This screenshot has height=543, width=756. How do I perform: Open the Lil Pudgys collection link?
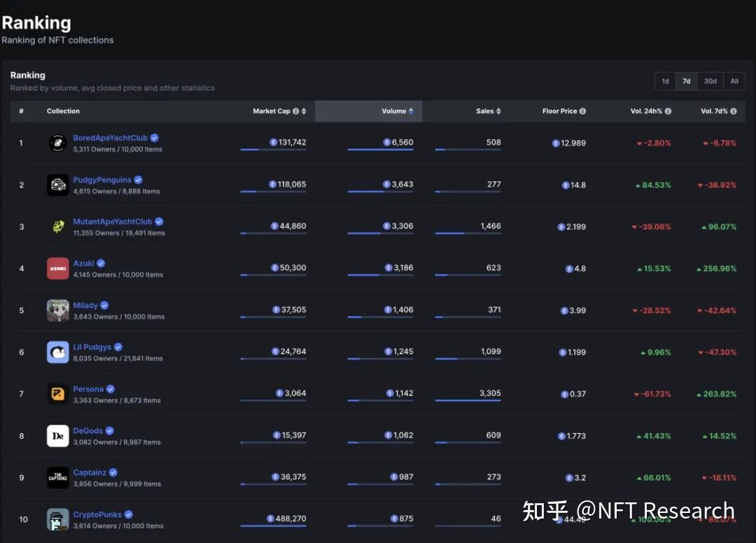coord(92,347)
